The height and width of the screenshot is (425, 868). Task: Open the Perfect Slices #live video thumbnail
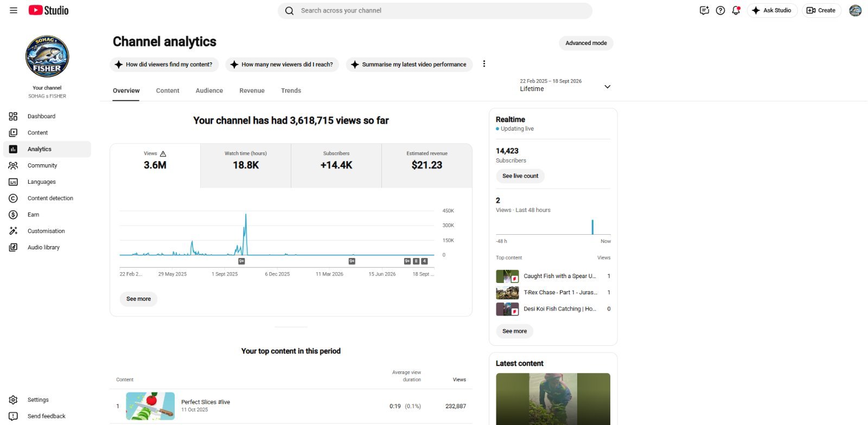(x=150, y=406)
